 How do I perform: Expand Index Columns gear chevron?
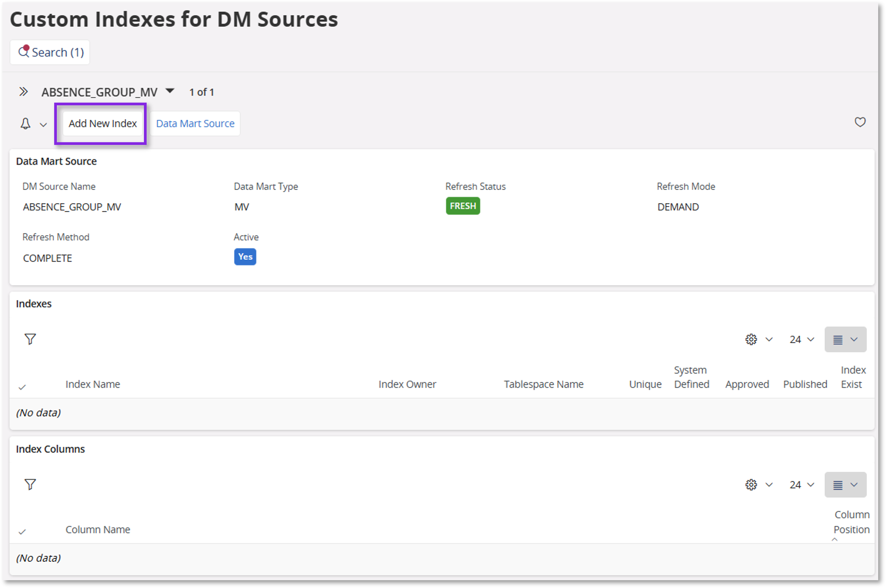click(769, 485)
